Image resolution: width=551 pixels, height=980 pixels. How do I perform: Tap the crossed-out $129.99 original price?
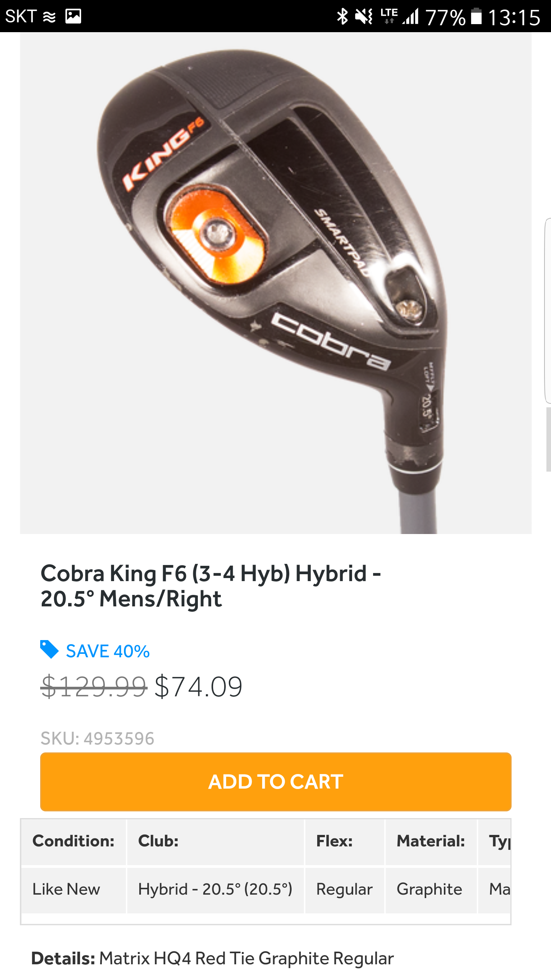pos(94,687)
